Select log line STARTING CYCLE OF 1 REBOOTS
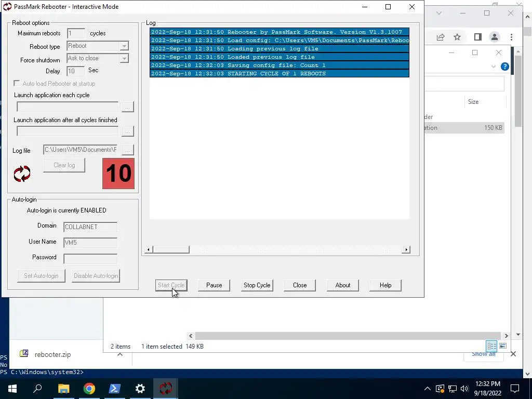The height and width of the screenshot is (399, 532). (x=280, y=73)
